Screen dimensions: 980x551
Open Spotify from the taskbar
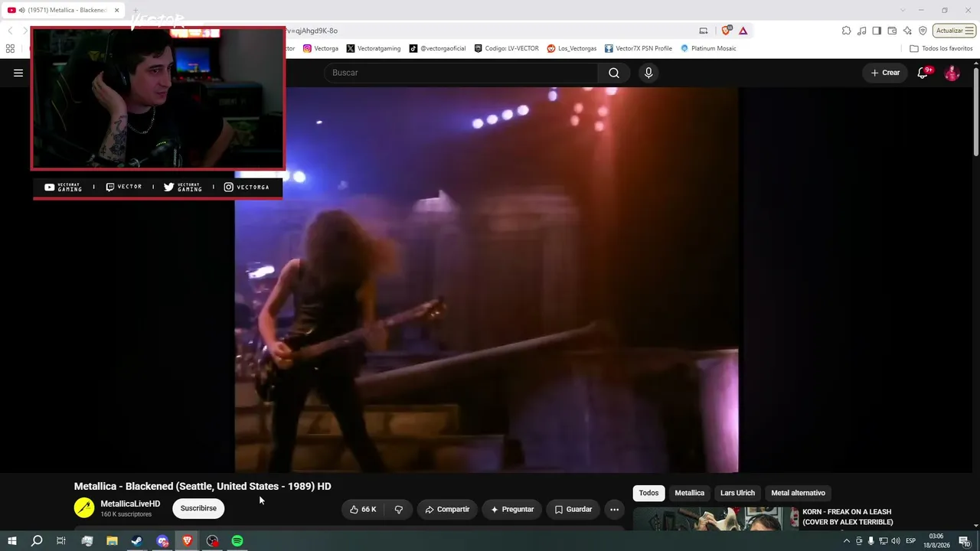[237, 541]
